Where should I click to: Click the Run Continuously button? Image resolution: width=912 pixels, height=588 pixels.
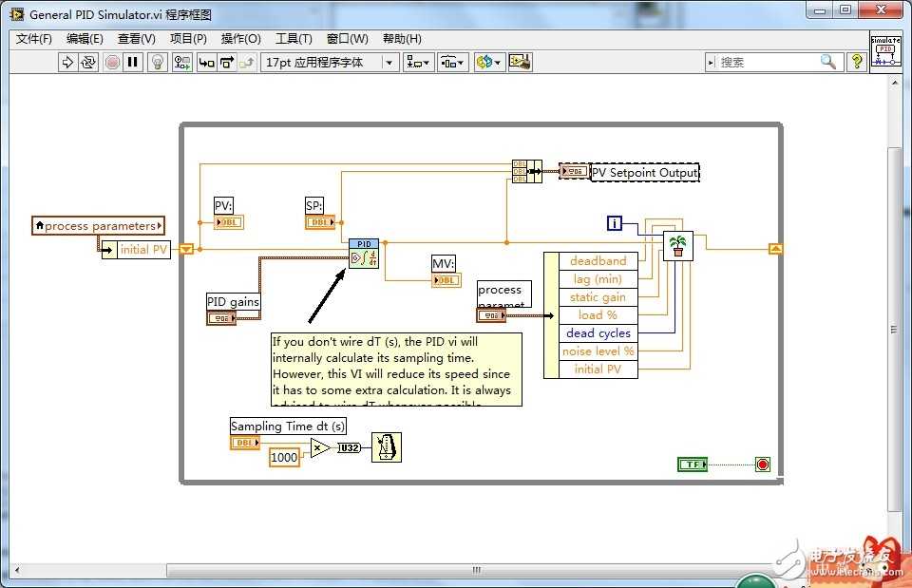pos(87,62)
